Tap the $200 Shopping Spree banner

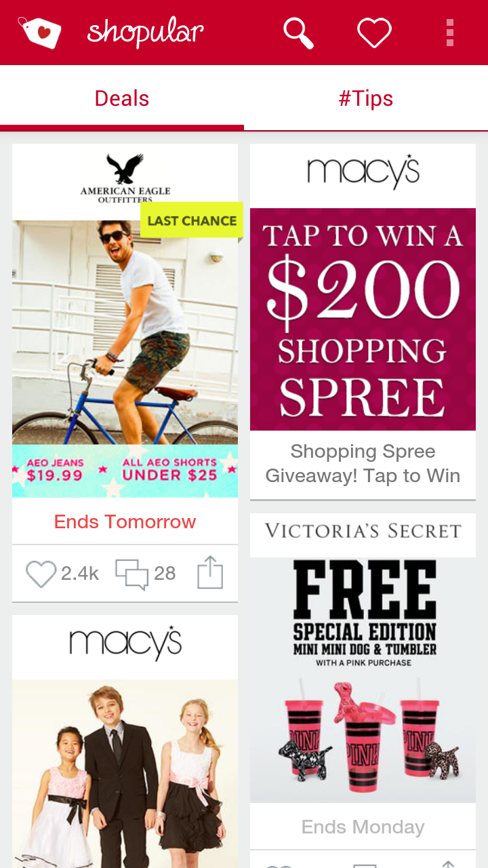point(363,319)
